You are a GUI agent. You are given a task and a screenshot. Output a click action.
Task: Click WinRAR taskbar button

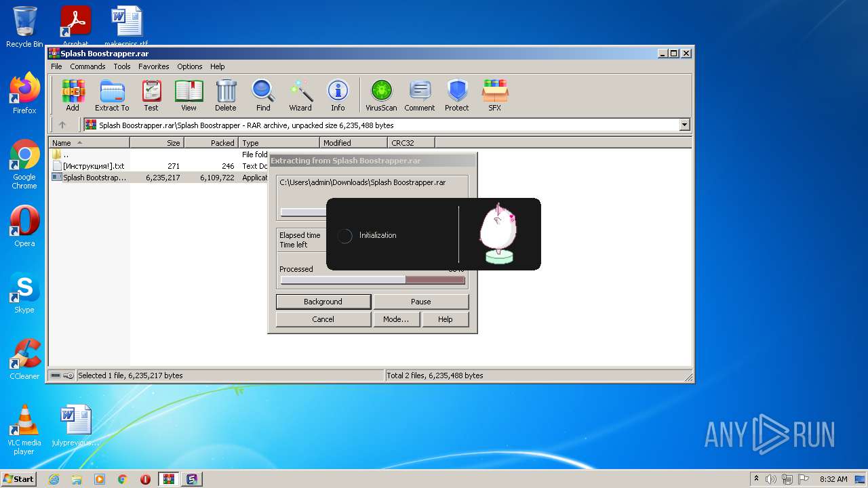[x=169, y=479]
